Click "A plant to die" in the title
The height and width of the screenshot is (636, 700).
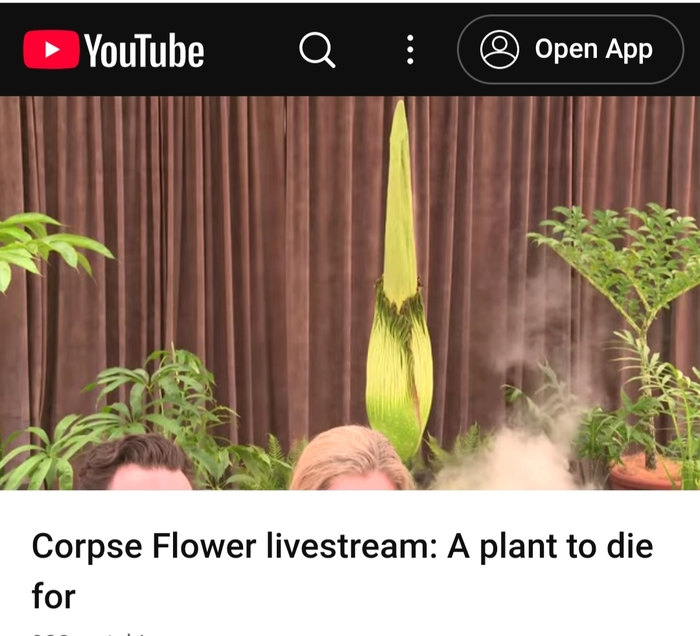coord(550,546)
